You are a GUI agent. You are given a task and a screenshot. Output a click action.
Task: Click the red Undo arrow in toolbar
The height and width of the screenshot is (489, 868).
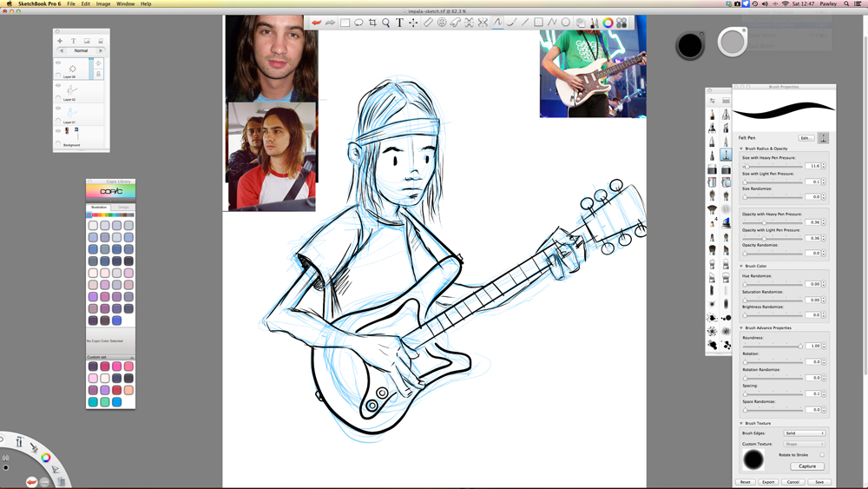(317, 23)
